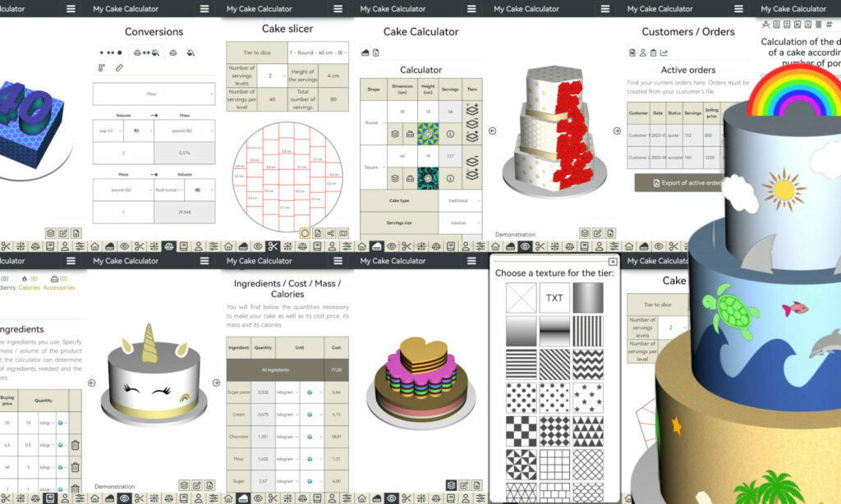Click the thermometer conversion icon in Conversions

[100, 66]
